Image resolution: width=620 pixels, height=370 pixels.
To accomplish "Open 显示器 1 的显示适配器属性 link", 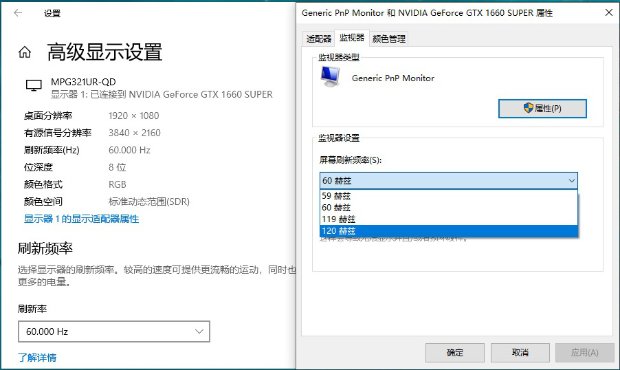I will (x=81, y=219).
